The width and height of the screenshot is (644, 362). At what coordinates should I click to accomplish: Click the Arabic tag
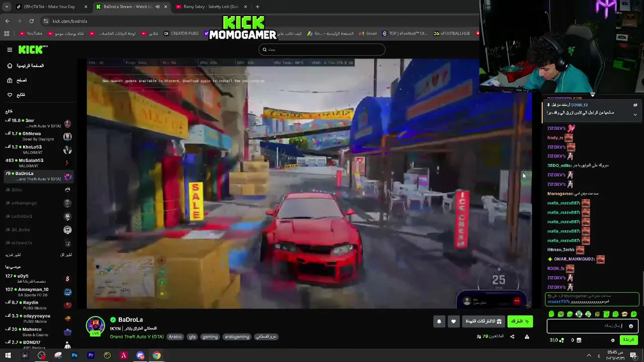(175, 337)
